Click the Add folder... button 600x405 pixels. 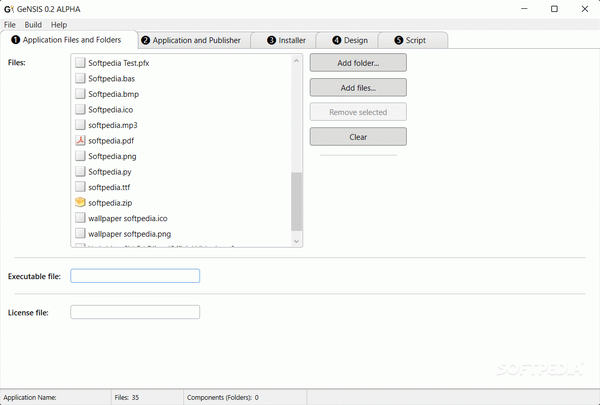(x=358, y=63)
